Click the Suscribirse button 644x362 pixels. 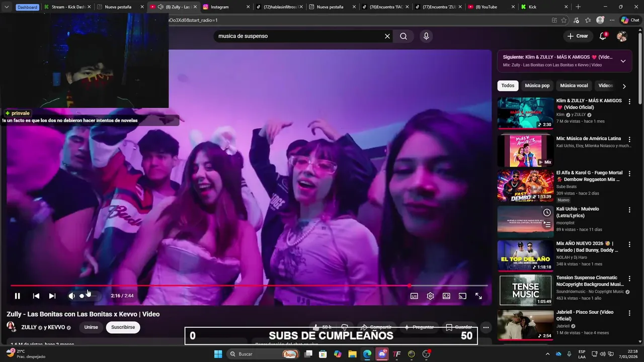click(x=123, y=327)
